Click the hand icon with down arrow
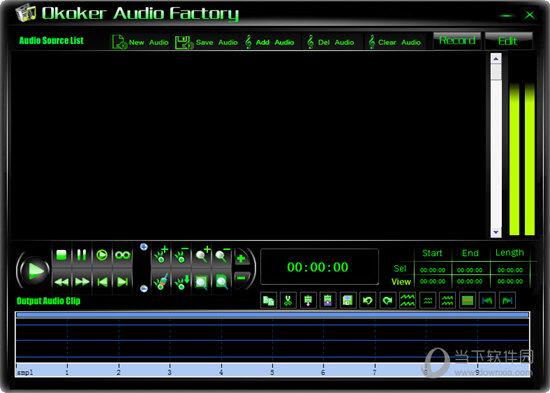This screenshot has height=393, width=550. (x=181, y=282)
